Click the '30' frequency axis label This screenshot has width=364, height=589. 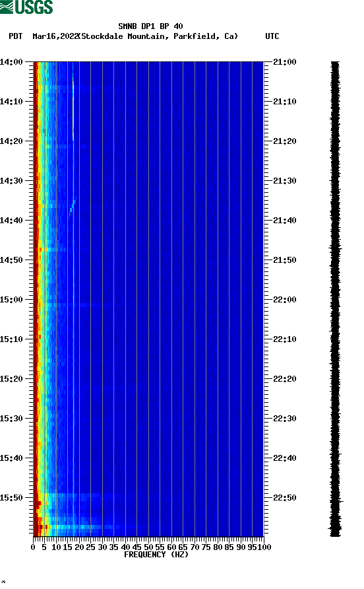pos(102,547)
